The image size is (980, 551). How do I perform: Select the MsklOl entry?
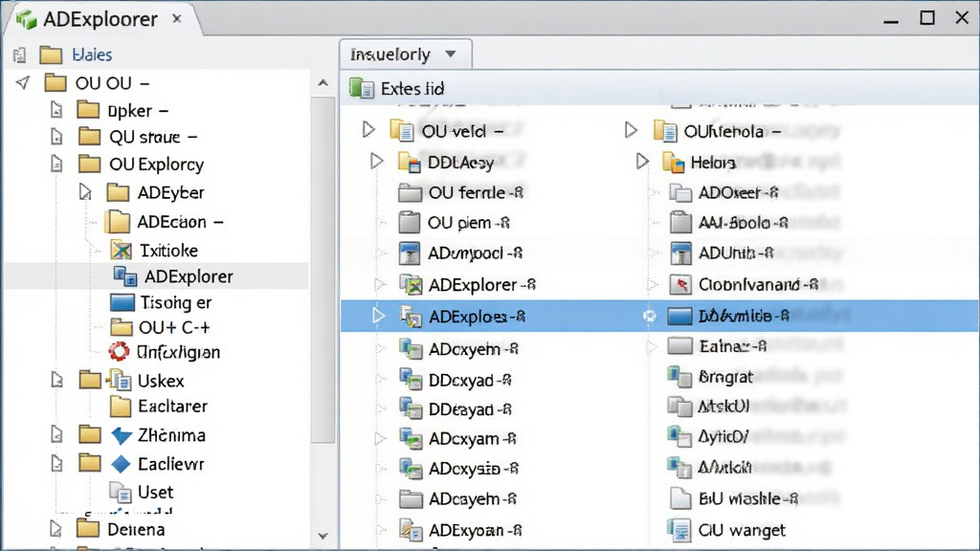click(709, 407)
